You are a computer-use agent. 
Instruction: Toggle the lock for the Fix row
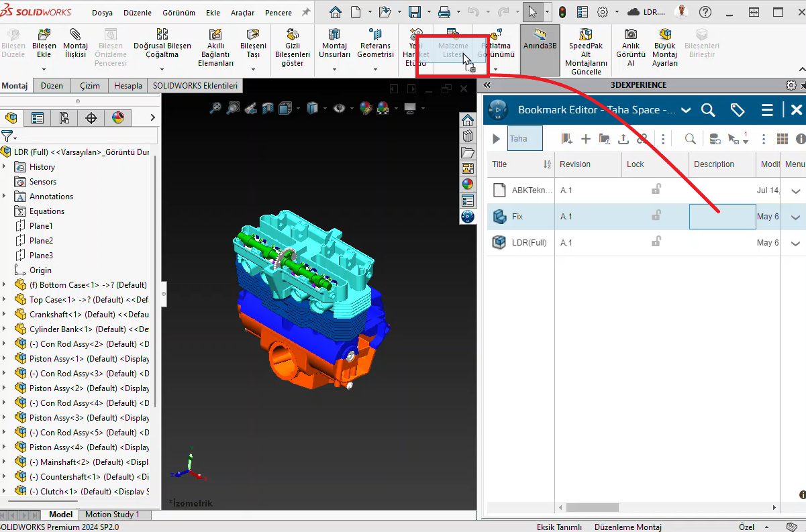[x=656, y=216]
